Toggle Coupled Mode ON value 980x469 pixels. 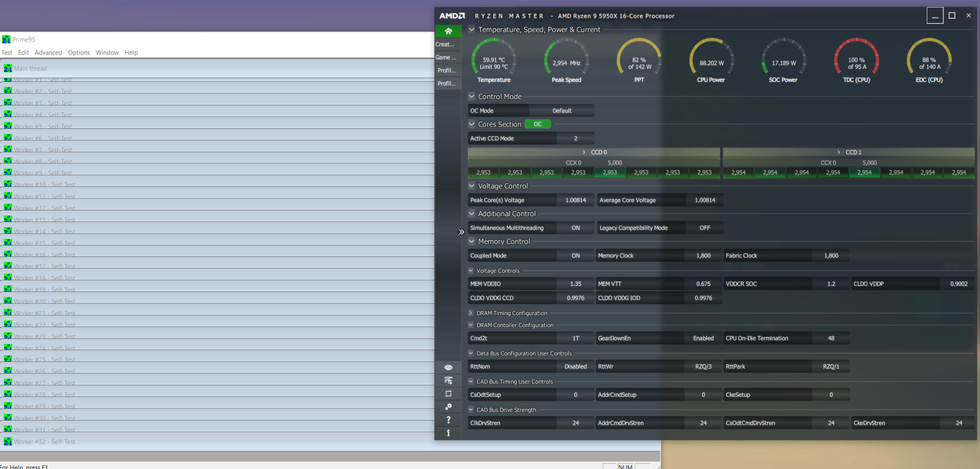[x=576, y=256]
